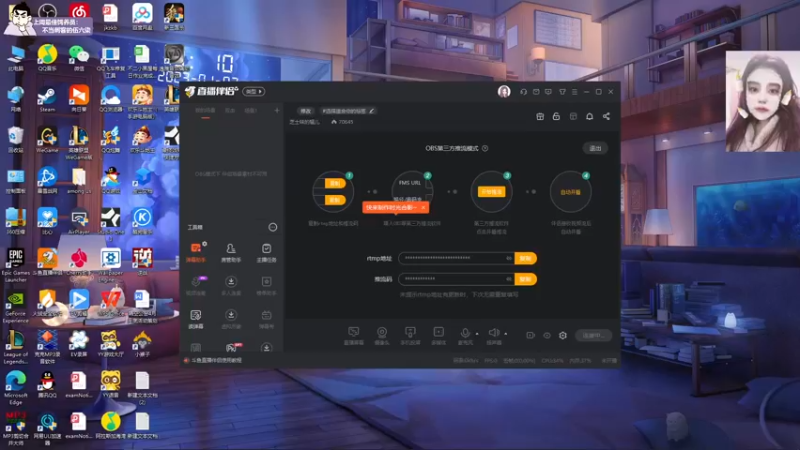Open the streamer tasks tool

[266, 253]
